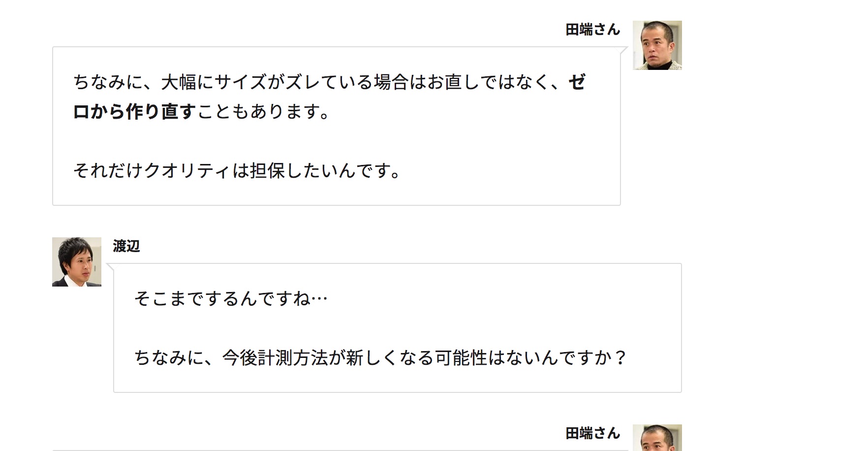Click the pointer tail of 渡辺's speech bubble
Image resolution: width=868 pixels, height=451 pixels.
(x=110, y=267)
